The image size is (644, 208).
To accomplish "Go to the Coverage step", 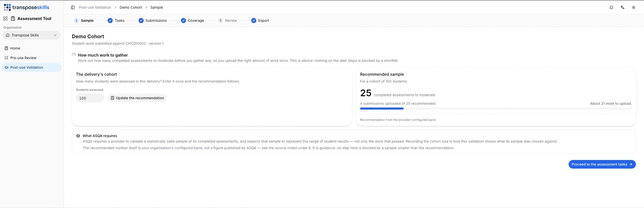I will pyautogui.click(x=192, y=21).
